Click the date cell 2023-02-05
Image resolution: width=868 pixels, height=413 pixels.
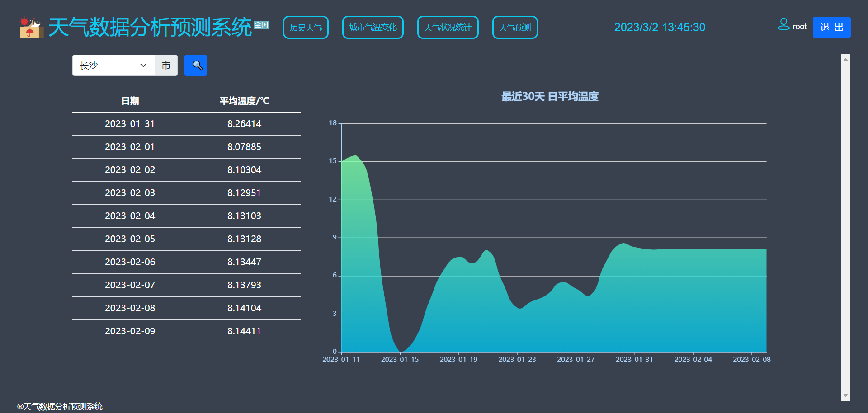click(130, 239)
